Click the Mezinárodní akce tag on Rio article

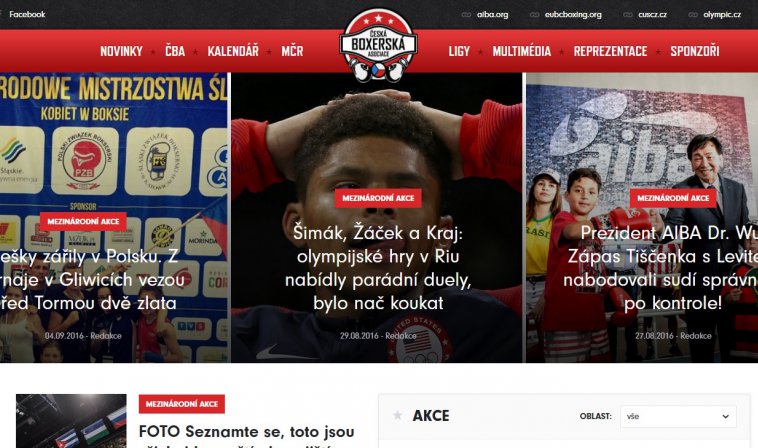[x=378, y=198]
